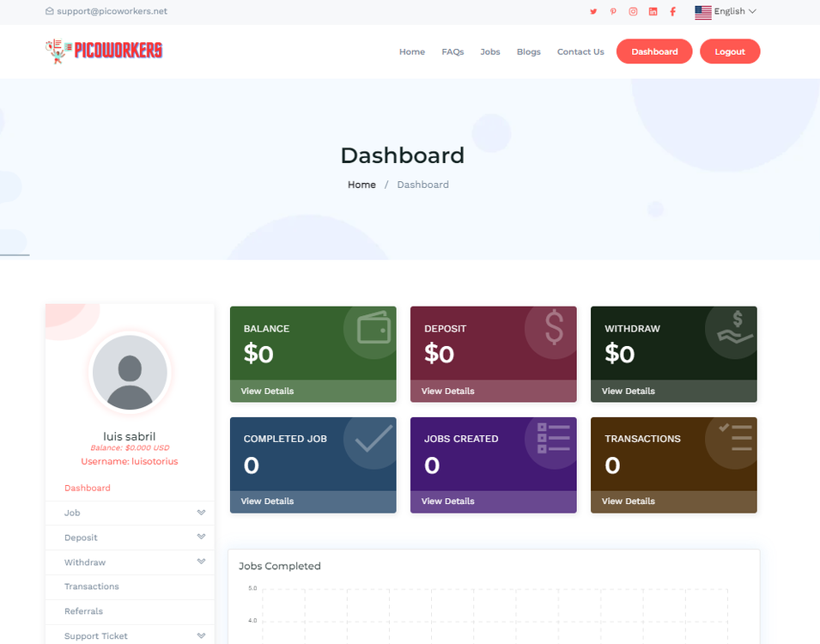Open the LinkedIn social icon
This screenshot has height=644, width=820.
tap(653, 12)
